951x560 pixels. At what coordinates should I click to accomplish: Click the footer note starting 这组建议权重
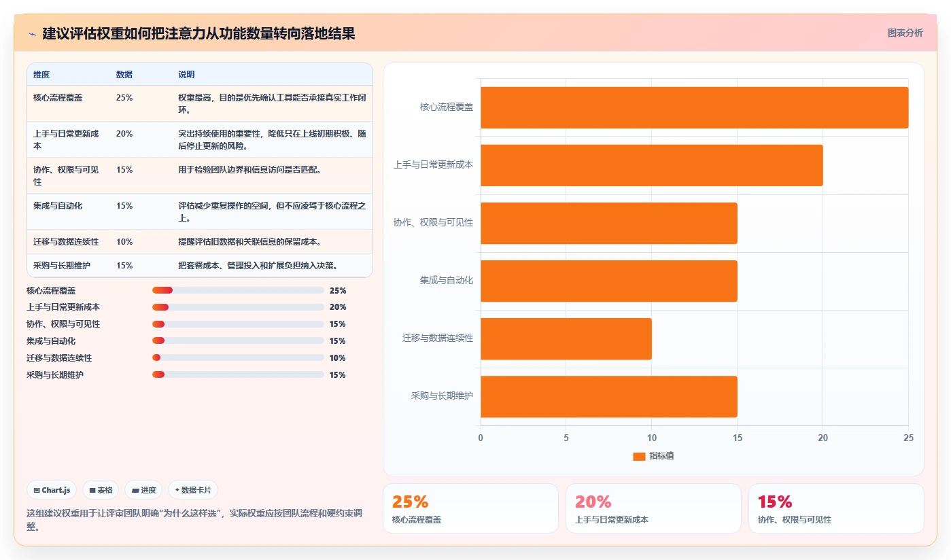(194, 520)
